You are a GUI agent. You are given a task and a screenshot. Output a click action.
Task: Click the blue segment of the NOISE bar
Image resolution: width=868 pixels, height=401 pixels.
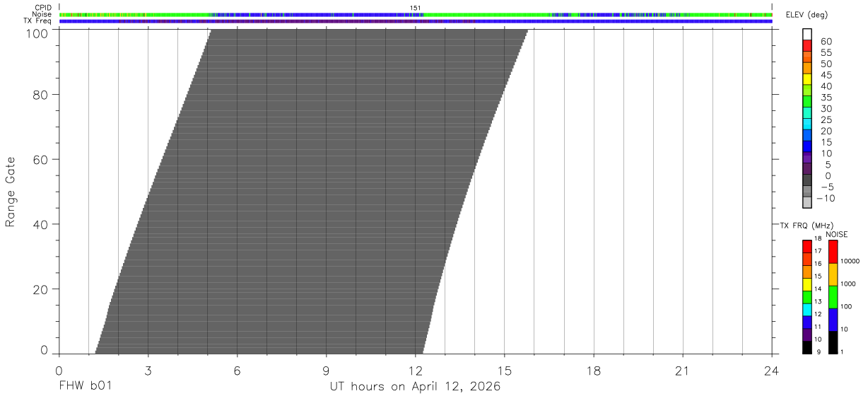833,320
